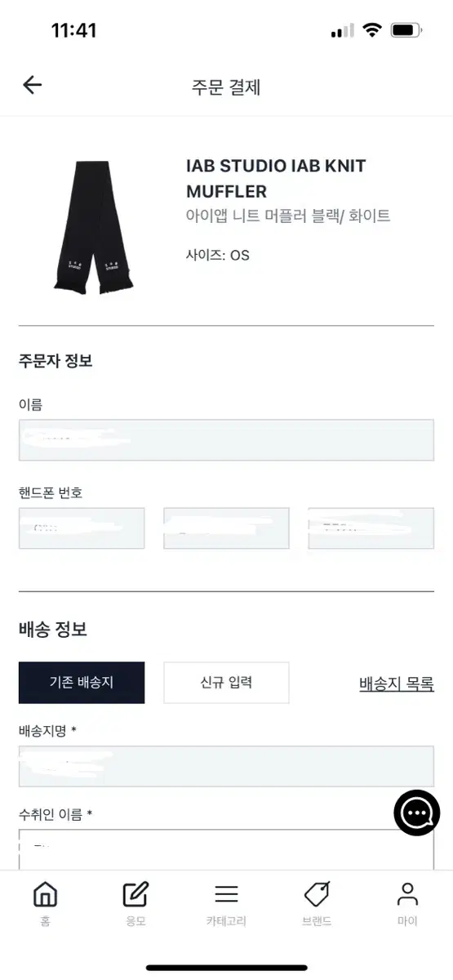Open the 마이 profile icon

pos(407,894)
